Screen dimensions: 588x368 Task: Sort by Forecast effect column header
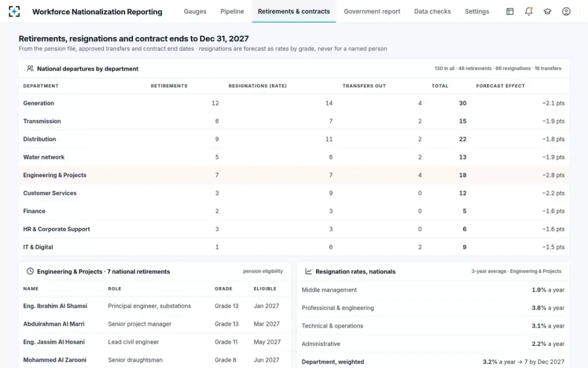(x=500, y=86)
